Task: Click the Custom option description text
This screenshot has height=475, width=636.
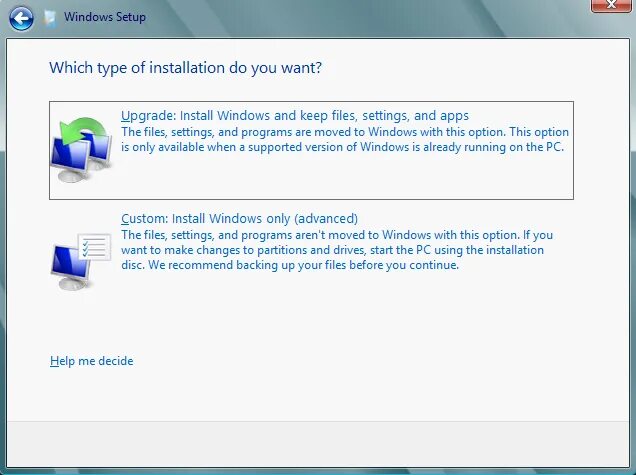Action: pos(337,250)
